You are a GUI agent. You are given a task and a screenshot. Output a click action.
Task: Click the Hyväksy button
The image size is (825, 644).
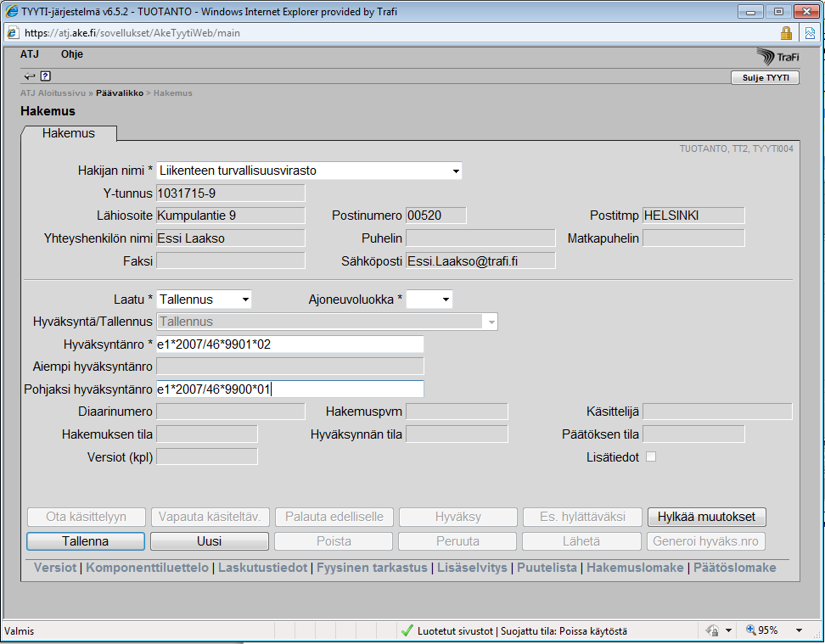[458, 517]
